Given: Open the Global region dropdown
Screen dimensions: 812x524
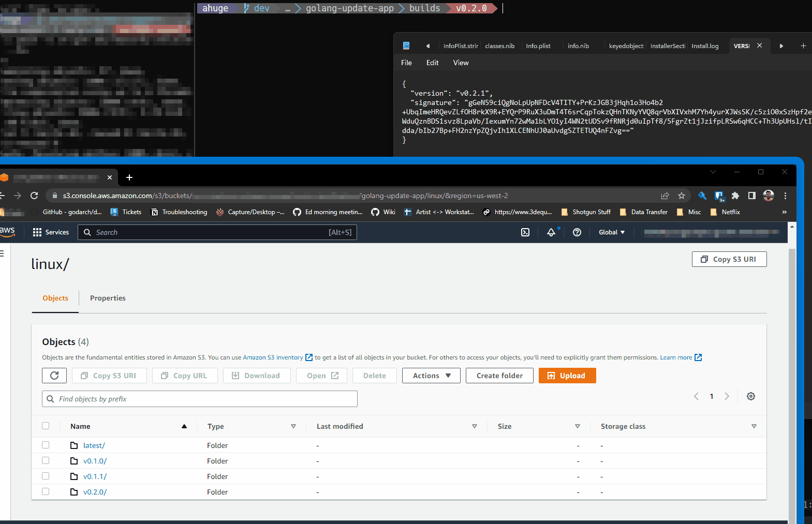Looking at the screenshot, I should 612,232.
